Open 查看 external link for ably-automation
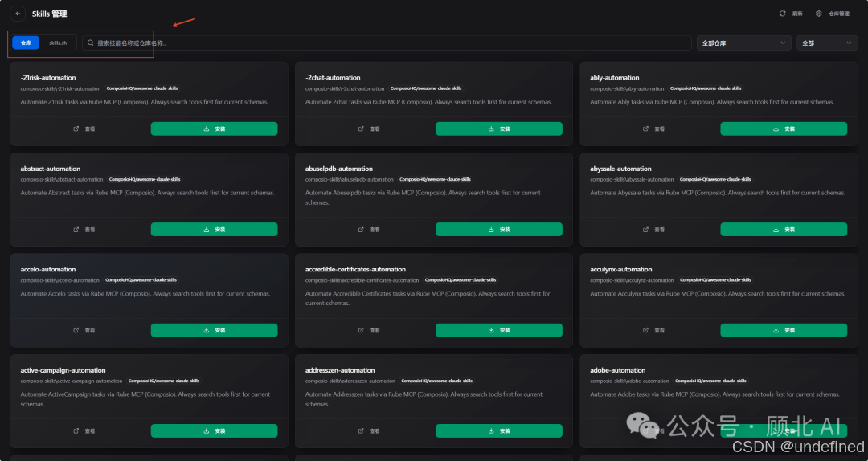Screen dimensions: 868x461 coord(653,129)
